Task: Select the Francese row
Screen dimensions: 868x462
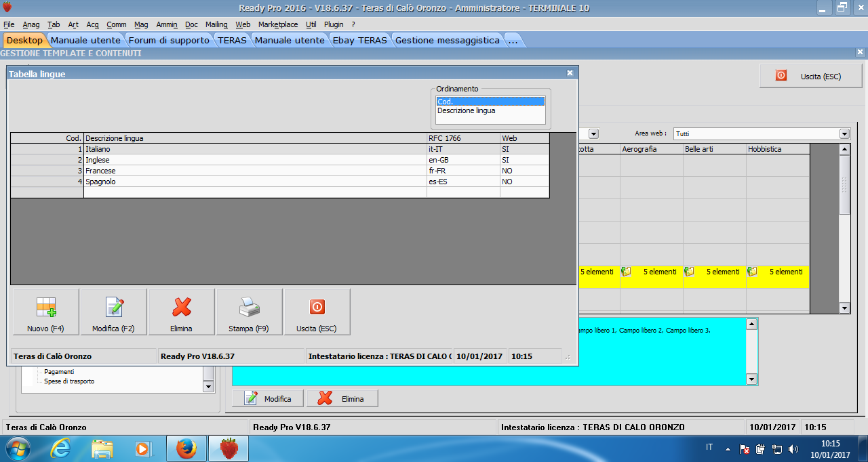Action: pos(280,171)
